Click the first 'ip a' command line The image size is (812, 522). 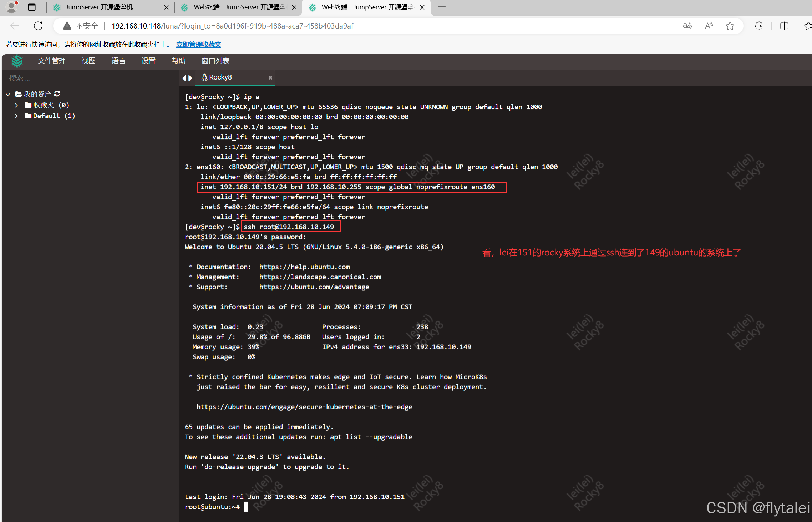pos(222,97)
